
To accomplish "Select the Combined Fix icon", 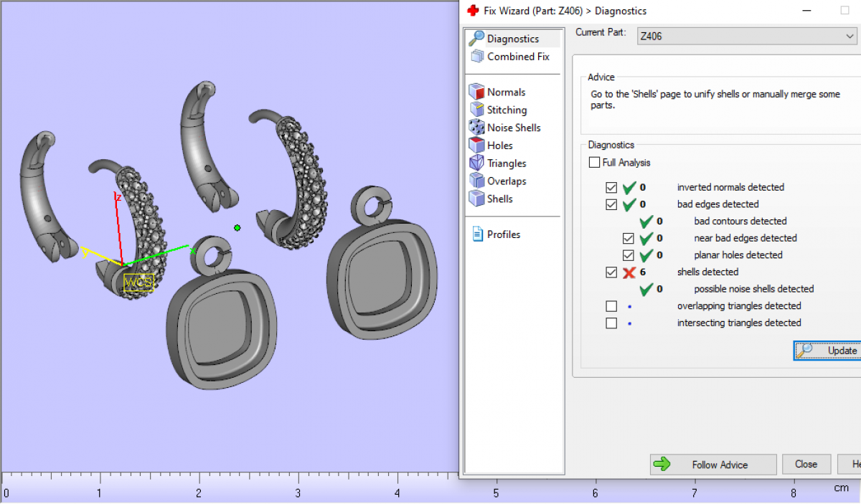I will [x=476, y=57].
